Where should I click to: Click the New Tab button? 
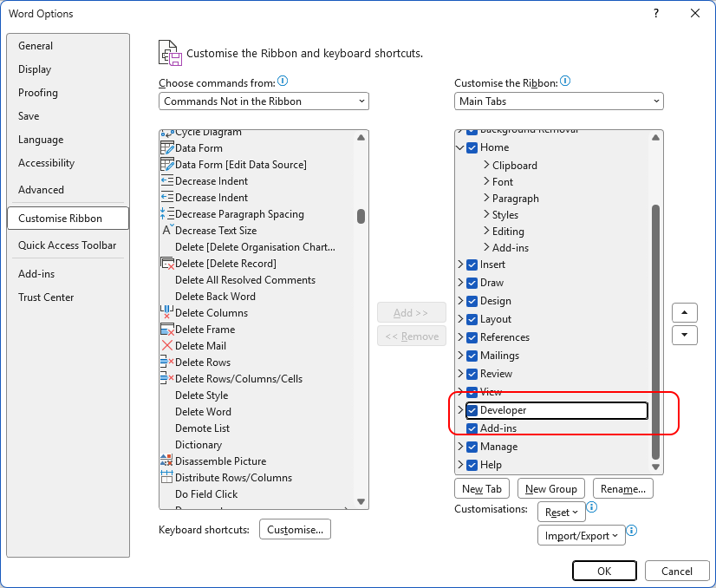pyautogui.click(x=483, y=489)
